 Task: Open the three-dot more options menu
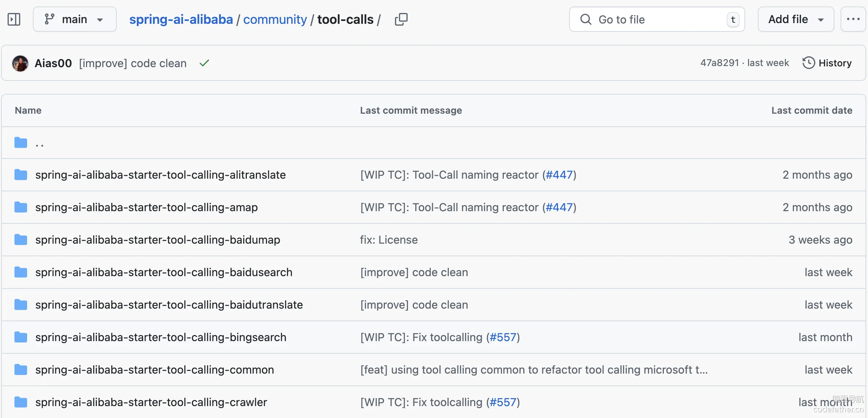pos(853,19)
